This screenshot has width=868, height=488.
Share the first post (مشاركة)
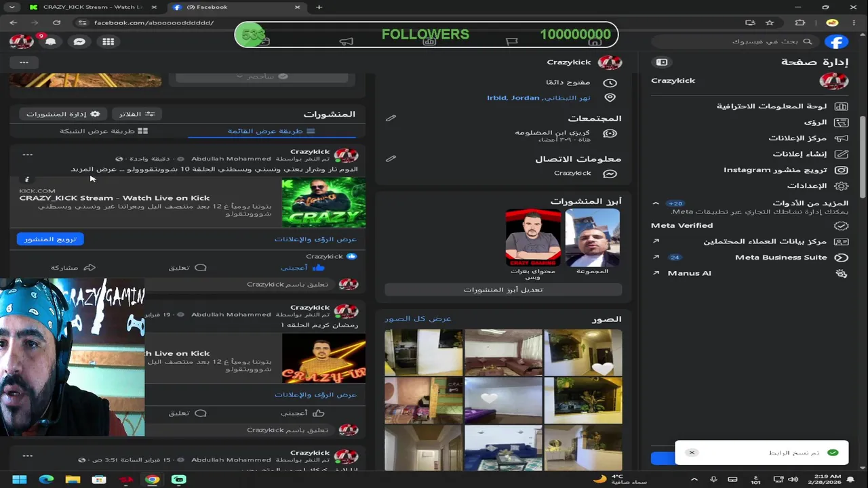tap(73, 268)
